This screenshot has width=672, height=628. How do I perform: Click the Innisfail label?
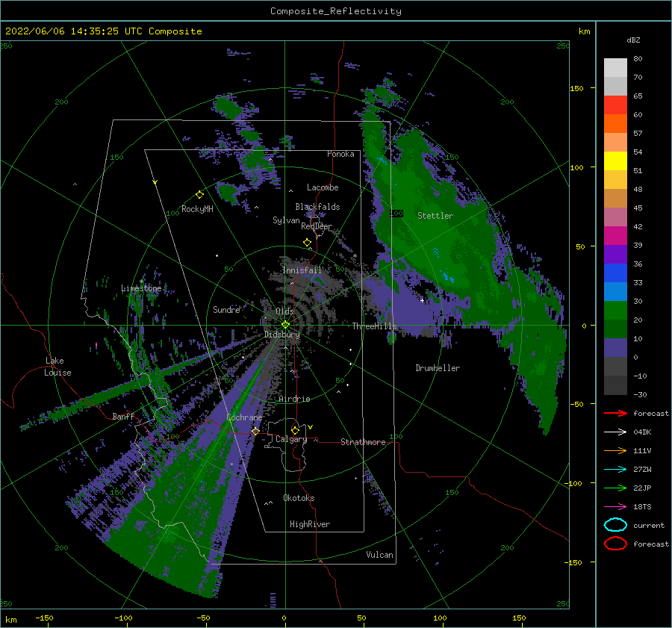(302, 270)
